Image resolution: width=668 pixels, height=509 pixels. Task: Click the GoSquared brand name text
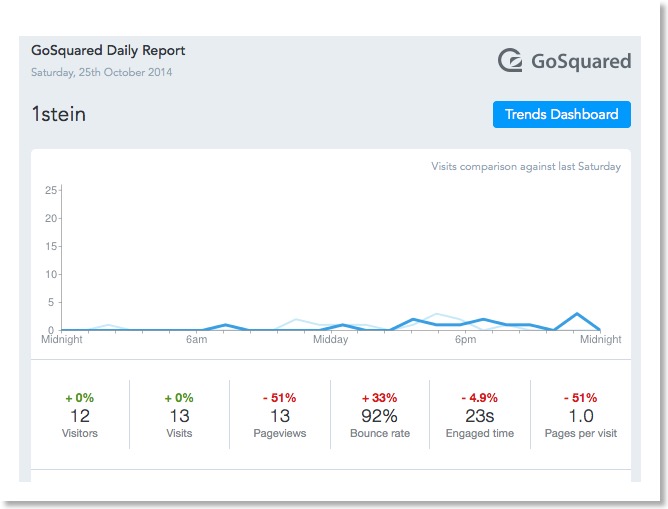coord(581,61)
